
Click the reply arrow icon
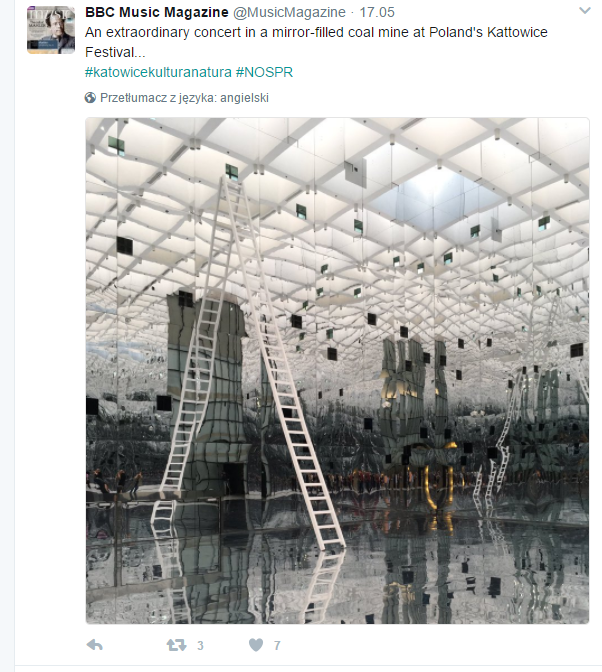pos(95,645)
